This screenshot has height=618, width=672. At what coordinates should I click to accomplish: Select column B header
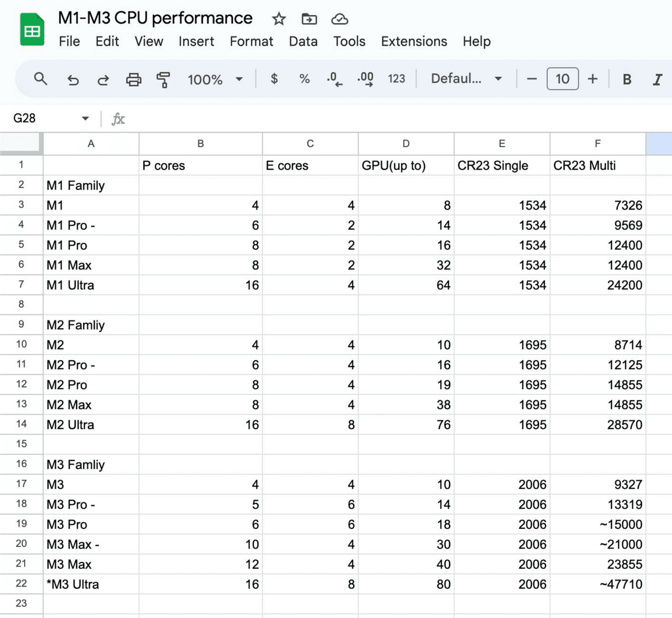pyautogui.click(x=200, y=144)
